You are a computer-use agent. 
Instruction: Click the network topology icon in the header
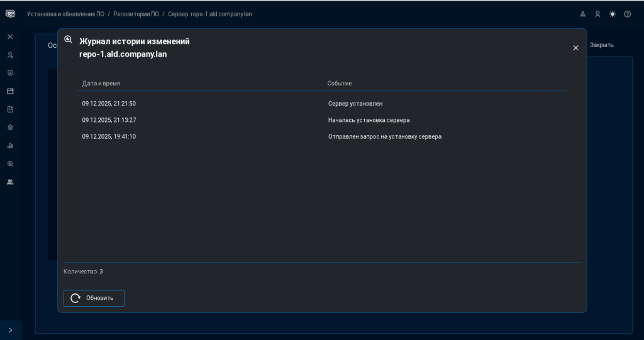point(583,14)
